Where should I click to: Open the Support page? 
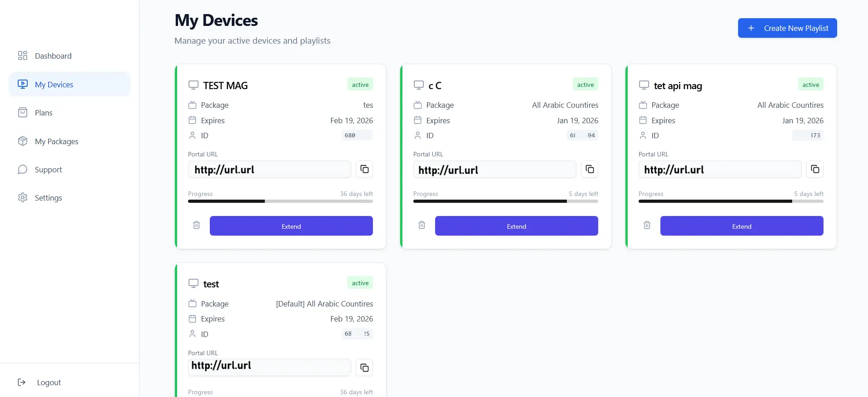click(x=48, y=170)
